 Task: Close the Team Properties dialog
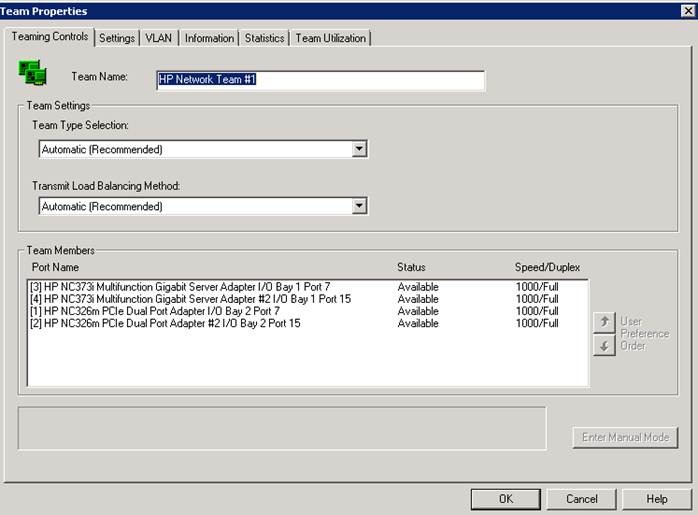point(687,10)
